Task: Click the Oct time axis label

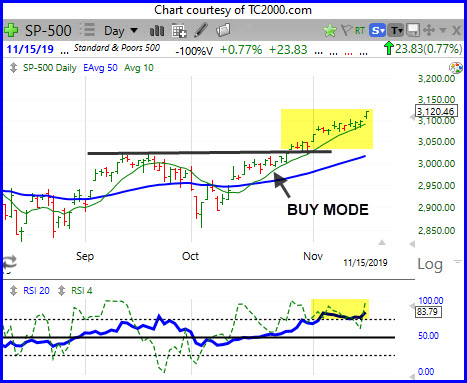Action: click(x=190, y=256)
